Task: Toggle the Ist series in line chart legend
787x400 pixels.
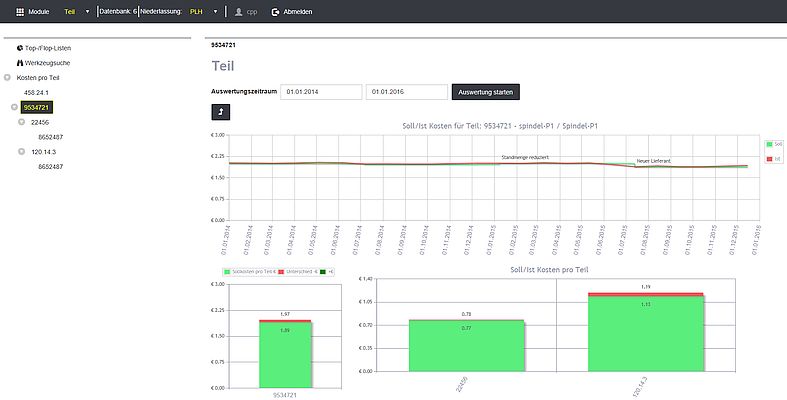Action: point(771,158)
